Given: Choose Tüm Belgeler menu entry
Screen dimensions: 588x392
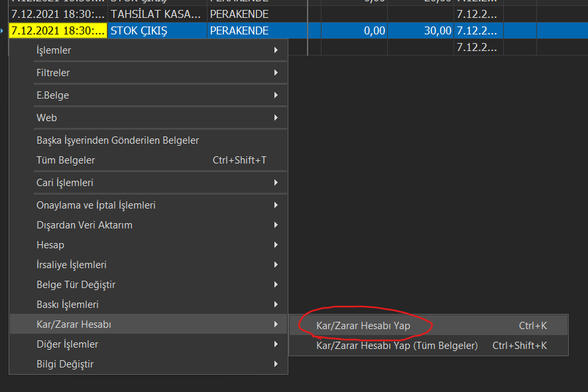Looking at the screenshot, I should (66, 160).
